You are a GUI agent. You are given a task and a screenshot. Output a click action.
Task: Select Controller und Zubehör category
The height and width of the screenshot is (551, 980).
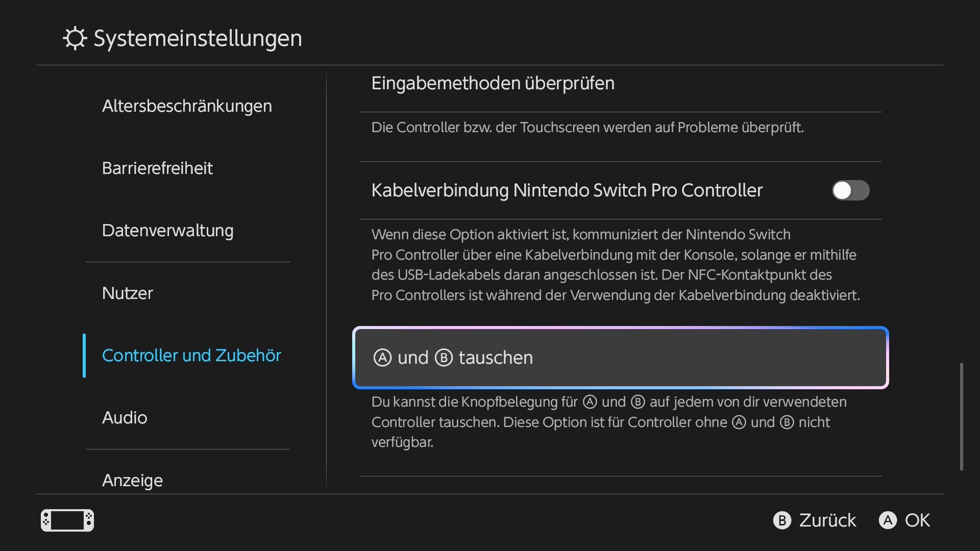pyautogui.click(x=191, y=356)
